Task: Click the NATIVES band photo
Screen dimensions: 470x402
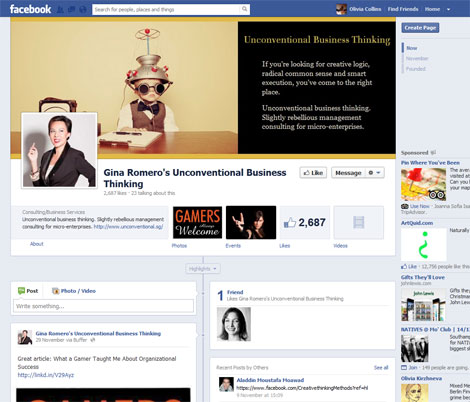Action: [415, 349]
